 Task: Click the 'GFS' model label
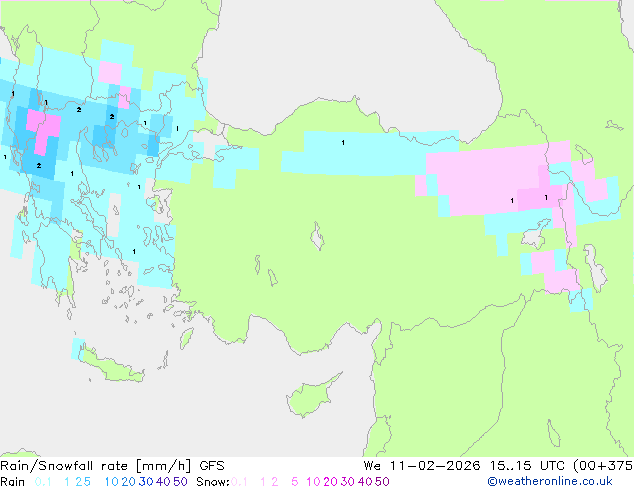212,466
